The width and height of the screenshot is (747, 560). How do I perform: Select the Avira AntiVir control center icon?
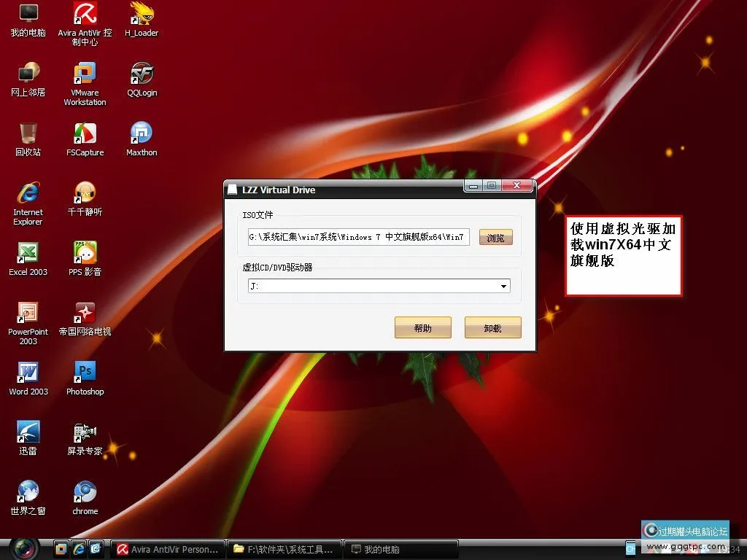pos(85,15)
